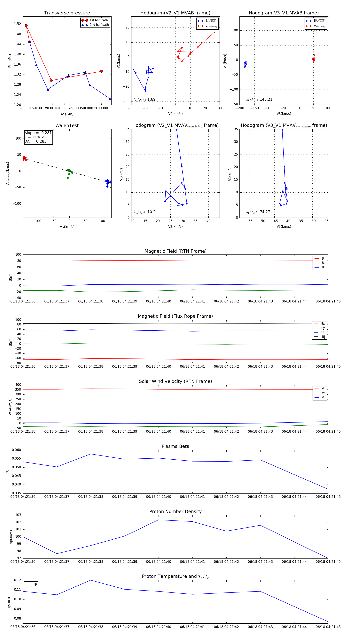351x644 pixels.
Task: Click the 'Transverse pressure' plot title
Action: click(67, 13)
